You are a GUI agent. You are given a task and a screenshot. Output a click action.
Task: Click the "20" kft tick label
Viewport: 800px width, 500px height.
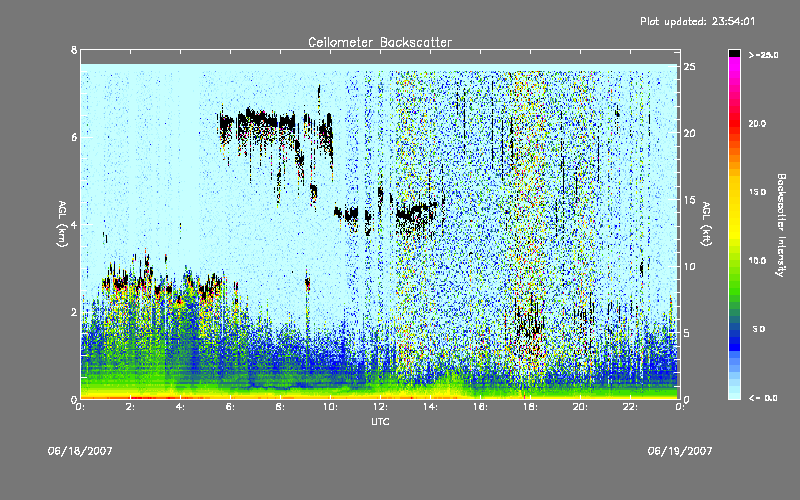click(689, 133)
